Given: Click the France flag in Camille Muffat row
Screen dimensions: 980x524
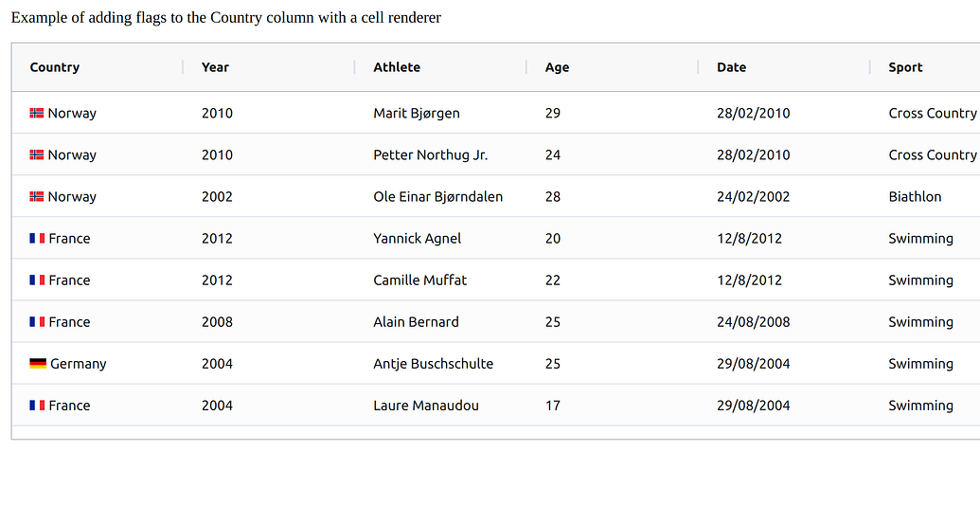Looking at the screenshot, I should click(37, 280).
